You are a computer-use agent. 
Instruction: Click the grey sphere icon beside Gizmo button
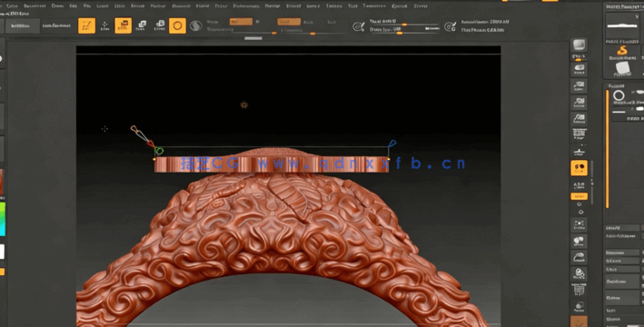tap(196, 25)
